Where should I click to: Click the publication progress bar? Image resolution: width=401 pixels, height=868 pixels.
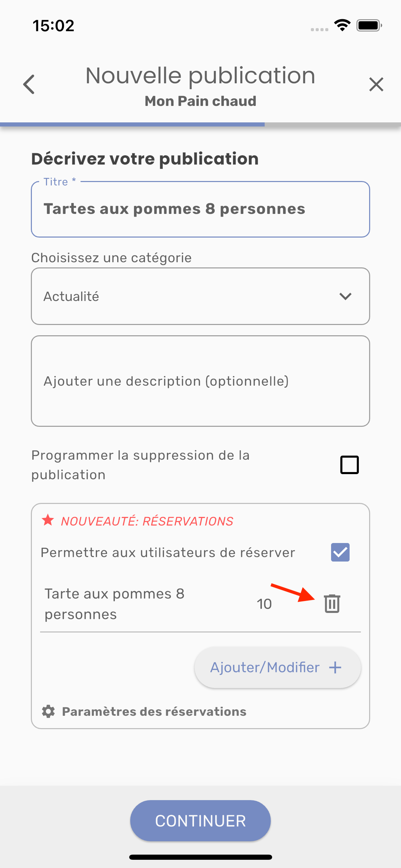pyautogui.click(x=200, y=124)
